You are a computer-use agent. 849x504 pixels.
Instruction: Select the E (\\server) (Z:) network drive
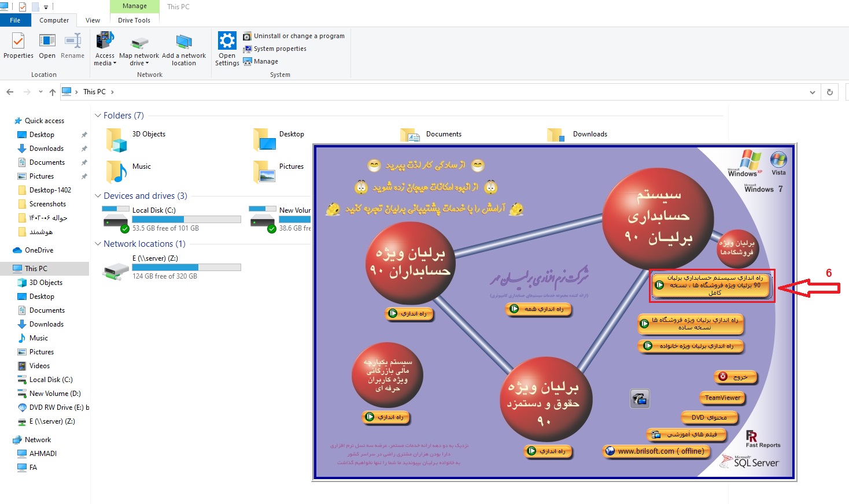coord(171,267)
